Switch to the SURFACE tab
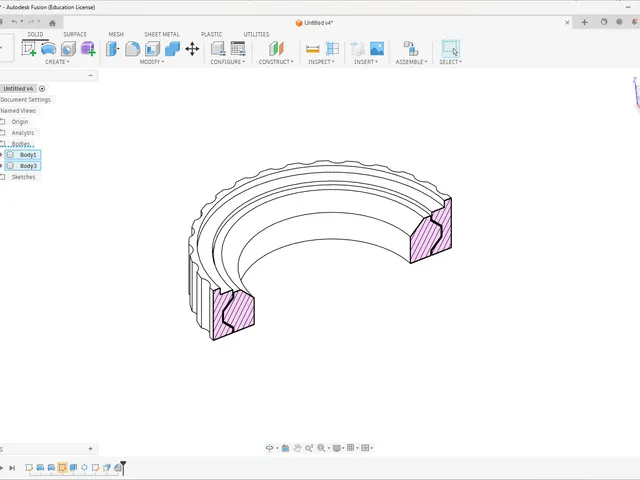Screen dimensions: 640x480 75,34
